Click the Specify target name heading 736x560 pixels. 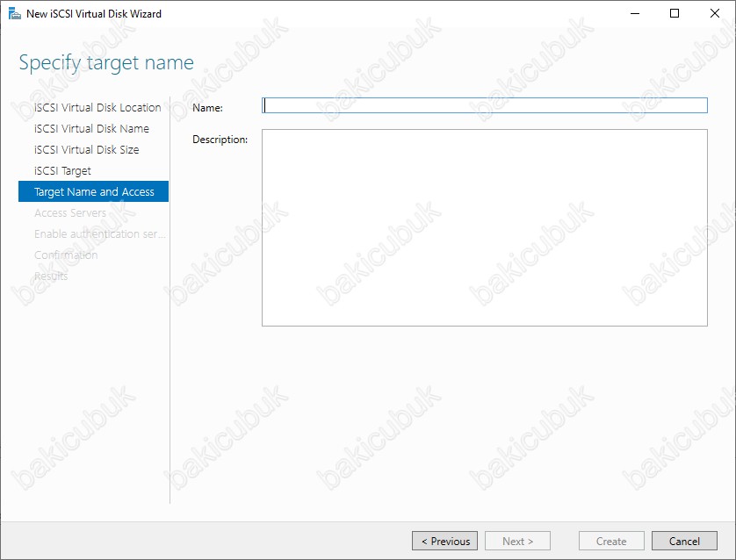106,63
